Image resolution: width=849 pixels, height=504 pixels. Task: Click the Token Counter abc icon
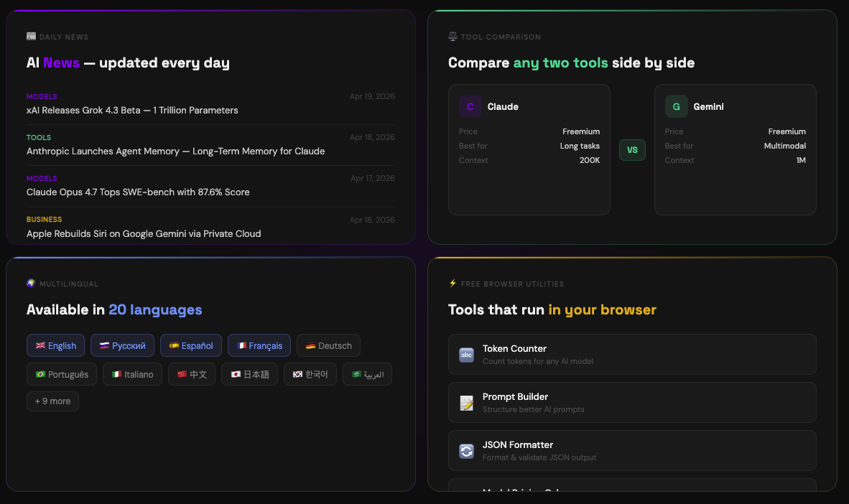[466, 355]
